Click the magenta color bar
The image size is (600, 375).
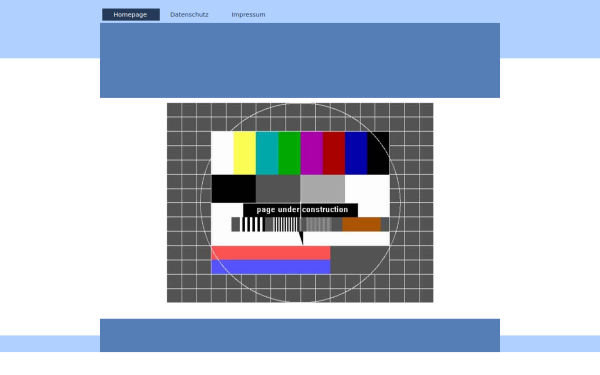click(x=312, y=153)
